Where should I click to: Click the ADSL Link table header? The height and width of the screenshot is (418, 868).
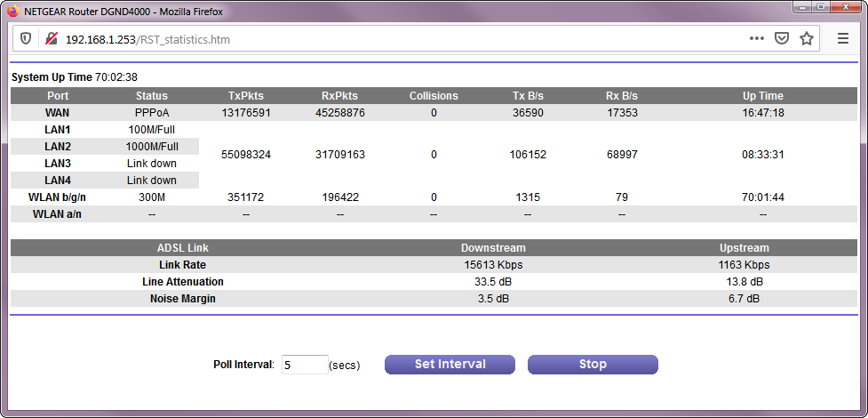click(182, 248)
